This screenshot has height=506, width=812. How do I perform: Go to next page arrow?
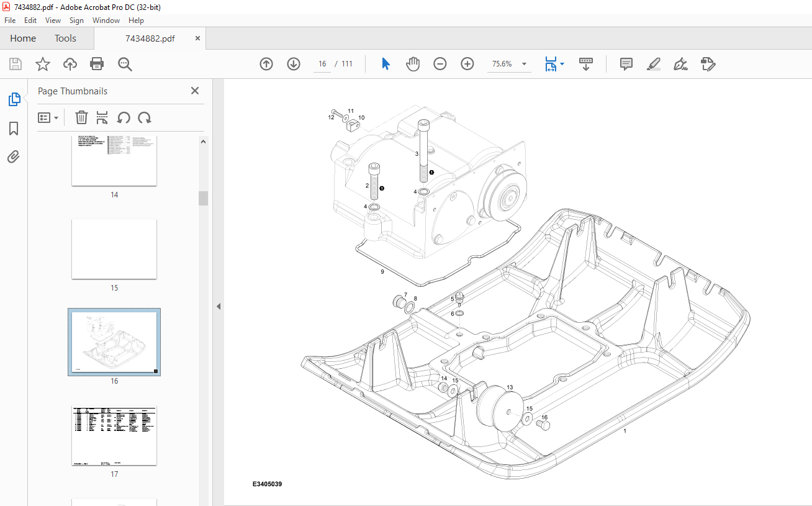pos(294,64)
